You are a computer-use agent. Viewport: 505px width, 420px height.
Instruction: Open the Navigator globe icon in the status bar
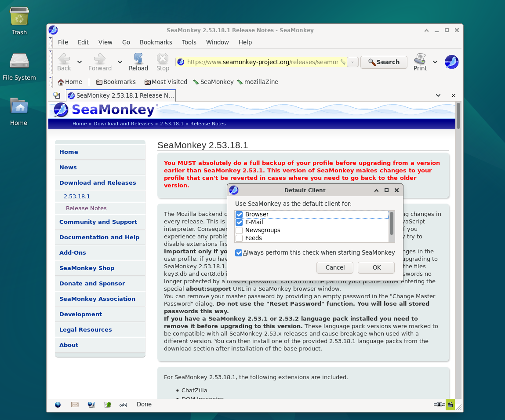click(x=58, y=405)
